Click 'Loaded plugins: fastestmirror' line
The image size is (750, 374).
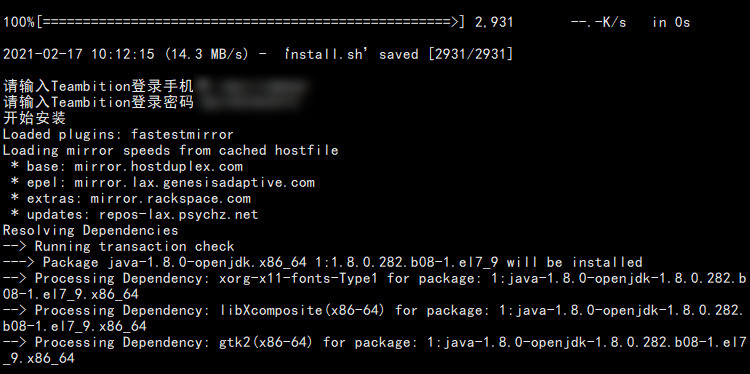pyautogui.click(x=118, y=134)
